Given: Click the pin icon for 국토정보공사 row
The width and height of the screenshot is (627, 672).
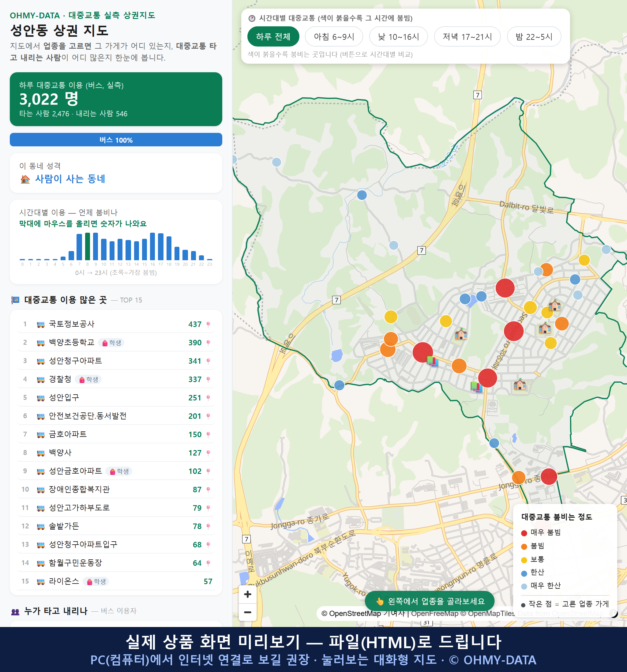Looking at the screenshot, I should pyautogui.click(x=208, y=325).
